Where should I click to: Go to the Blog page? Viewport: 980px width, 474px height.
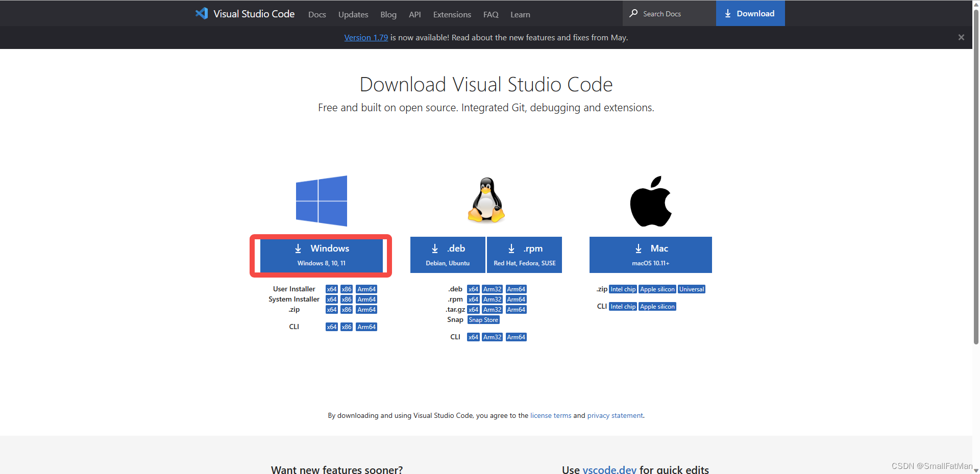click(388, 14)
